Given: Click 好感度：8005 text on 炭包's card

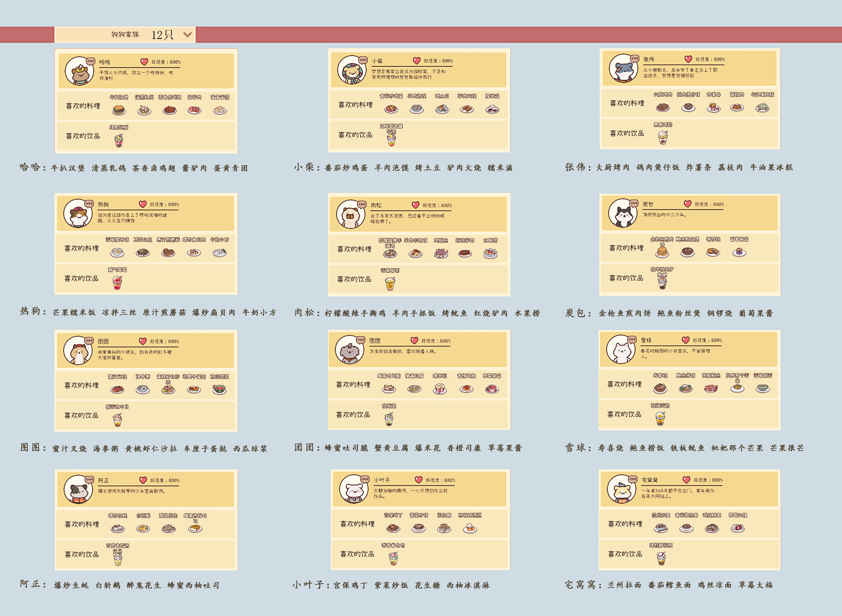Looking at the screenshot, I should pos(709,204).
